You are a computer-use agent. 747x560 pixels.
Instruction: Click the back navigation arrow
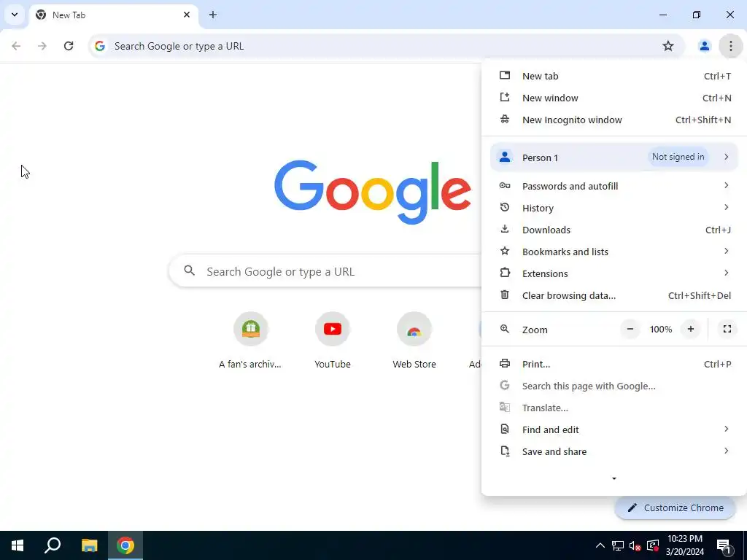[x=16, y=46]
